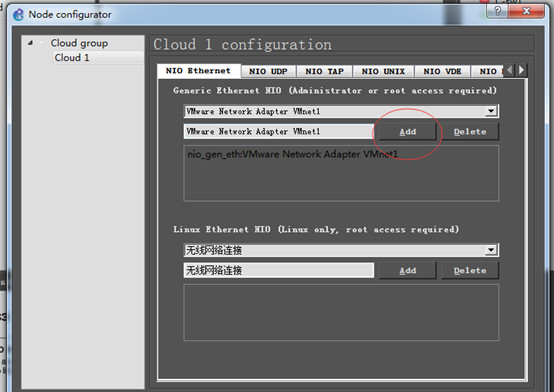Close the Node configurator window
The width and height of the screenshot is (554, 392).
pos(526,11)
